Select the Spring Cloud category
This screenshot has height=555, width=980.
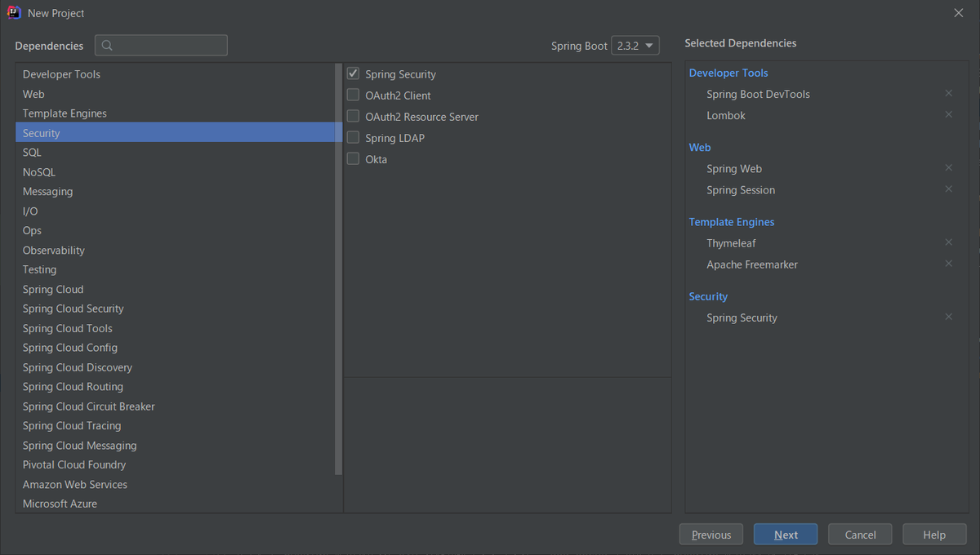(175, 290)
